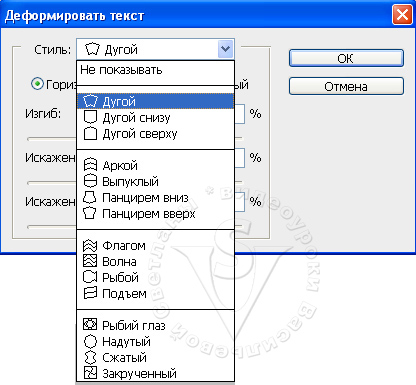The image size is (416, 385).
Task: Choose the Выпуклый warp style
Action: [x=155, y=181]
